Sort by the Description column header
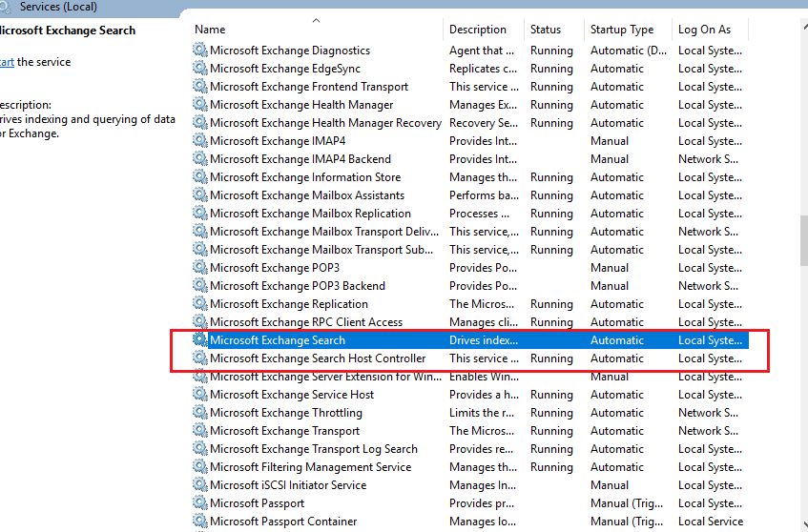 [x=484, y=30]
